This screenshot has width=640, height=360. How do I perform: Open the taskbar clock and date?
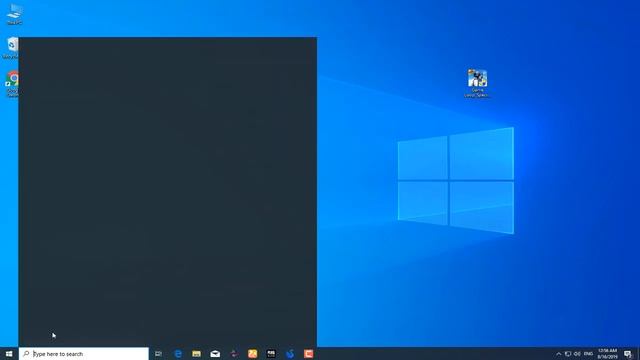pyautogui.click(x=607, y=353)
